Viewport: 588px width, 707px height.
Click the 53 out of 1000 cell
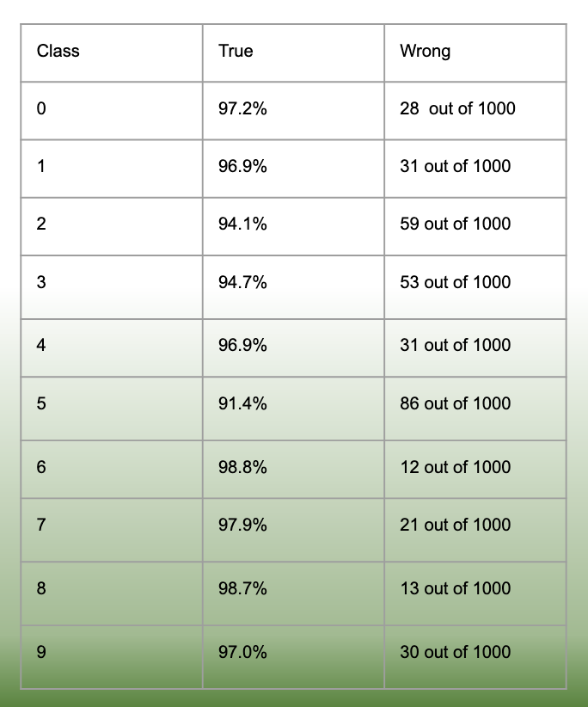(455, 282)
